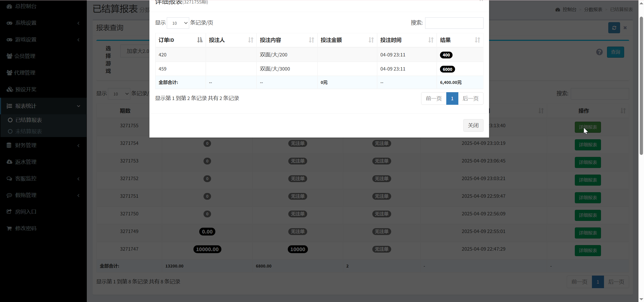
Task: Click the help question mark icon
Action: click(x=599, y=52)
